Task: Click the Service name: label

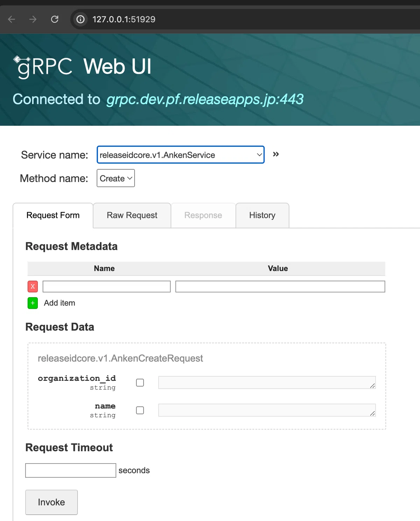Action: (55, 155)
